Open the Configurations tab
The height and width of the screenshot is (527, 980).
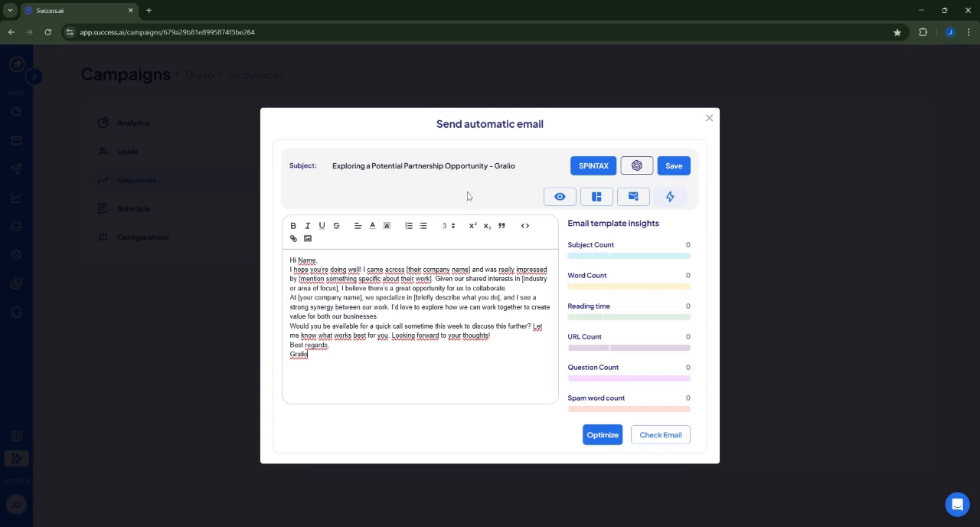(x=142, y=237)
